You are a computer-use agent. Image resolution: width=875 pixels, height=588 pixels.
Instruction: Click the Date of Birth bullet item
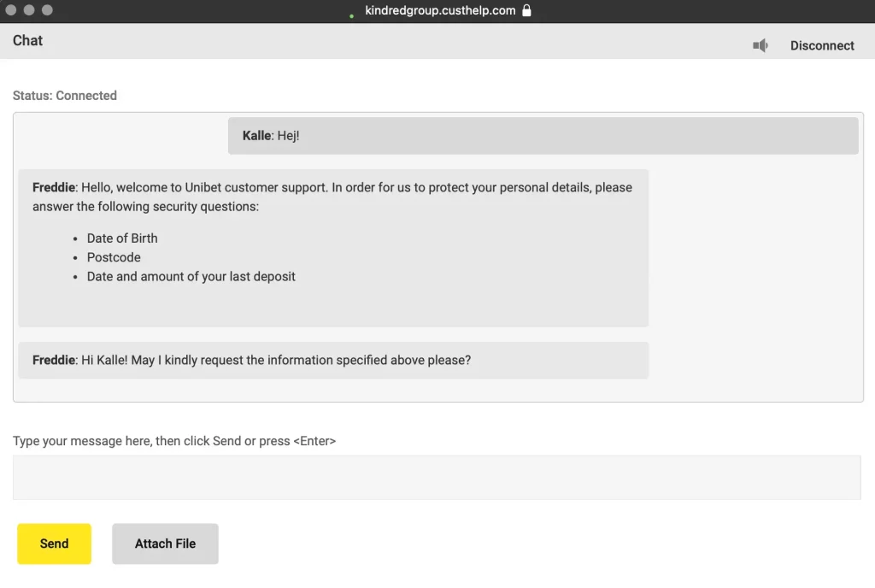click(122, 238)
